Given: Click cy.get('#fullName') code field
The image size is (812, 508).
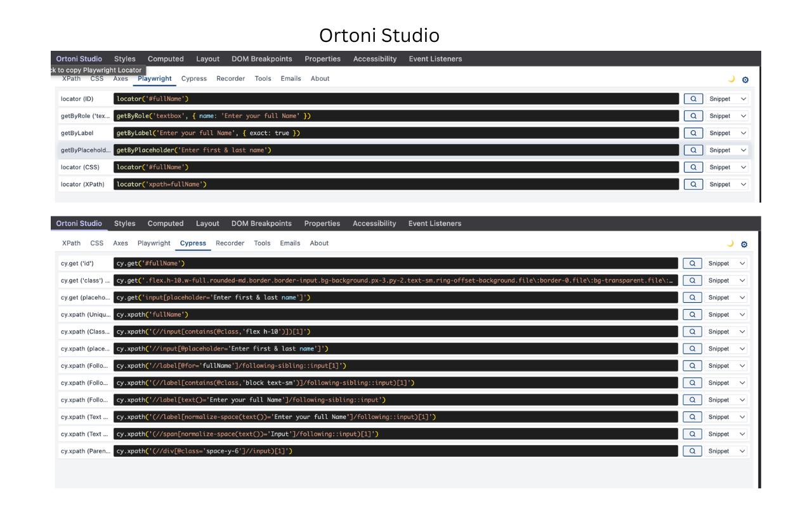Looking at the screenshot, I should [x=396, y=264].
